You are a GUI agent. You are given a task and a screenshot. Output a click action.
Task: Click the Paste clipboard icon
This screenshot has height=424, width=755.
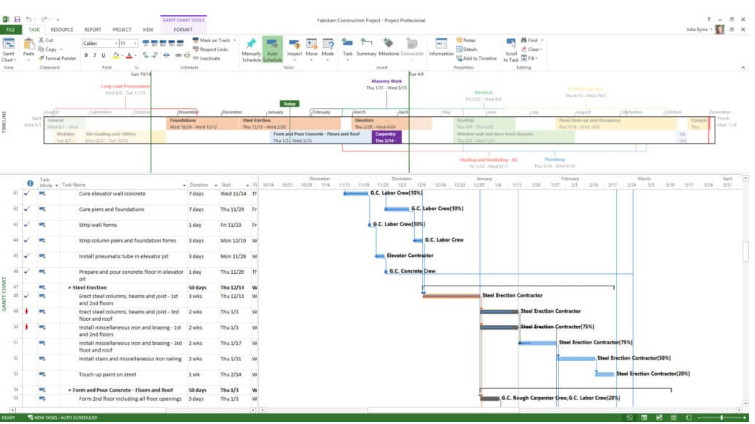[29, 47]
